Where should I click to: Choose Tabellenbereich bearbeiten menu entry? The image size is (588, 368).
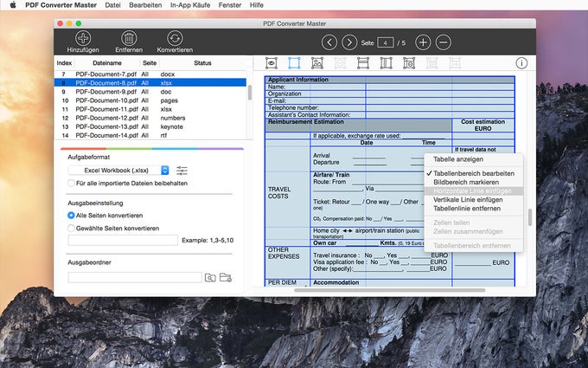pos(474,173)
